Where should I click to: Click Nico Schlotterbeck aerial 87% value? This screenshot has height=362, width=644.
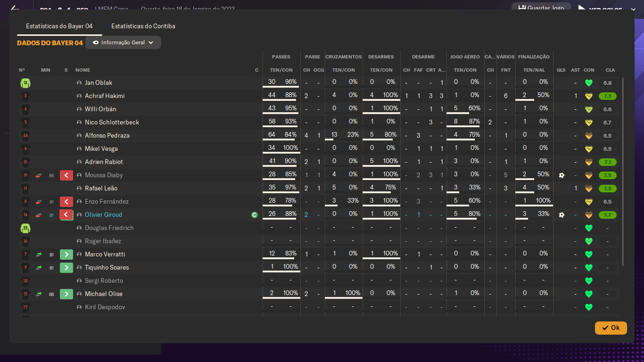(474, 121)
